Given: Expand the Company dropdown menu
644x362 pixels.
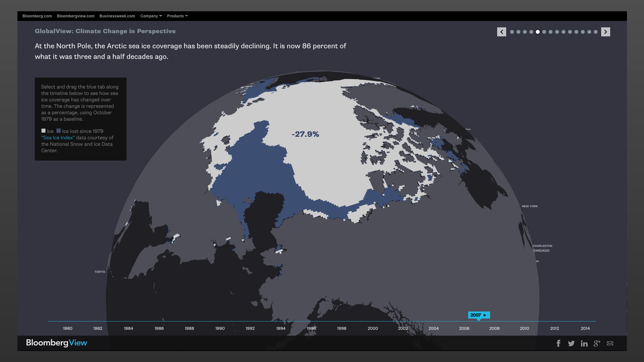Looking at the screenshot, I should pyautogui.click(x=151, y=16).
